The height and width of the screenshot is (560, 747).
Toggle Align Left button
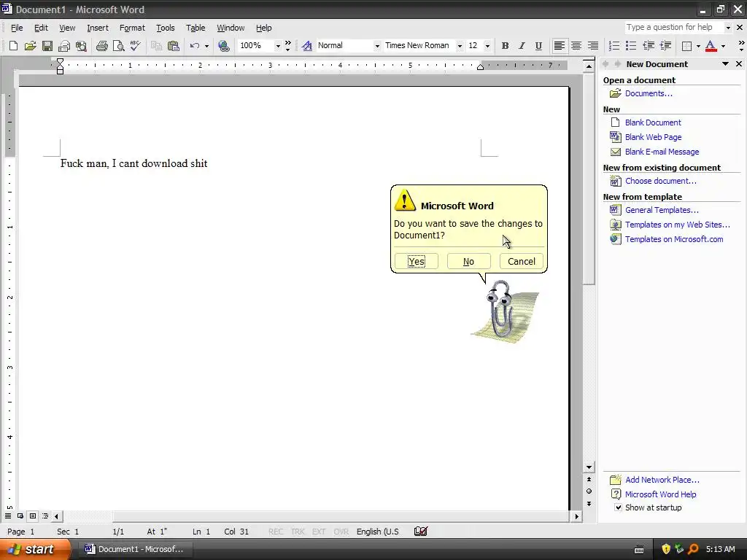[560, 46]
